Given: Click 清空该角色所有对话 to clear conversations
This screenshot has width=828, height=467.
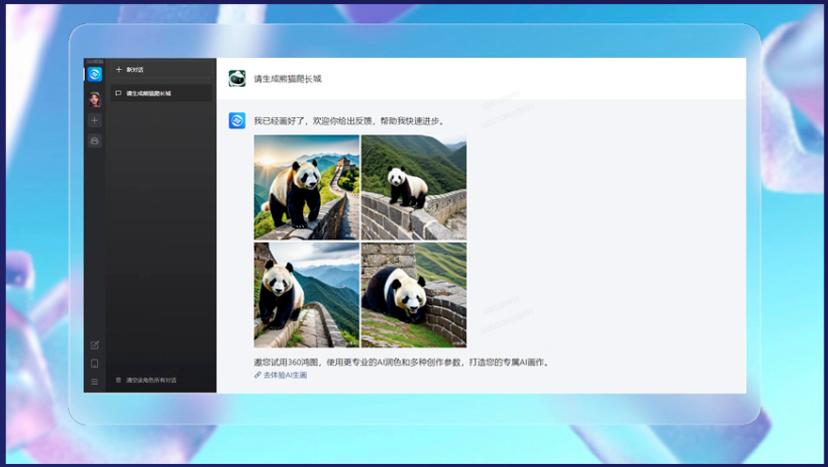Looking at the screenshot, I should tap(150, 380).
